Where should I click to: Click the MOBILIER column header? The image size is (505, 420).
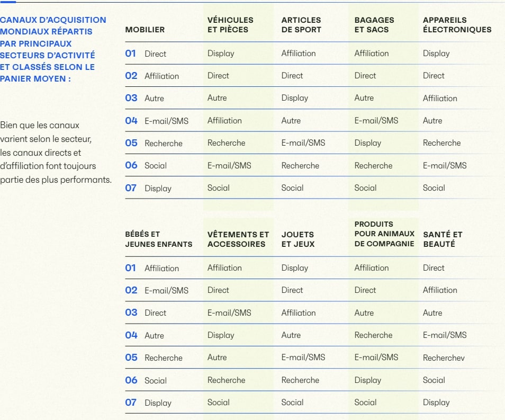145,30
